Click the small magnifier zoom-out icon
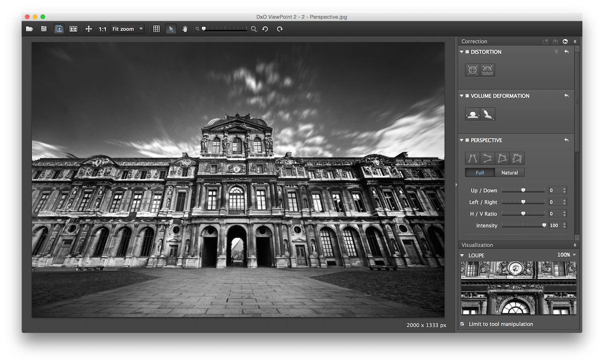Image resolution: width=604 pixels, height=364 pixels. (x=198, y=29)
